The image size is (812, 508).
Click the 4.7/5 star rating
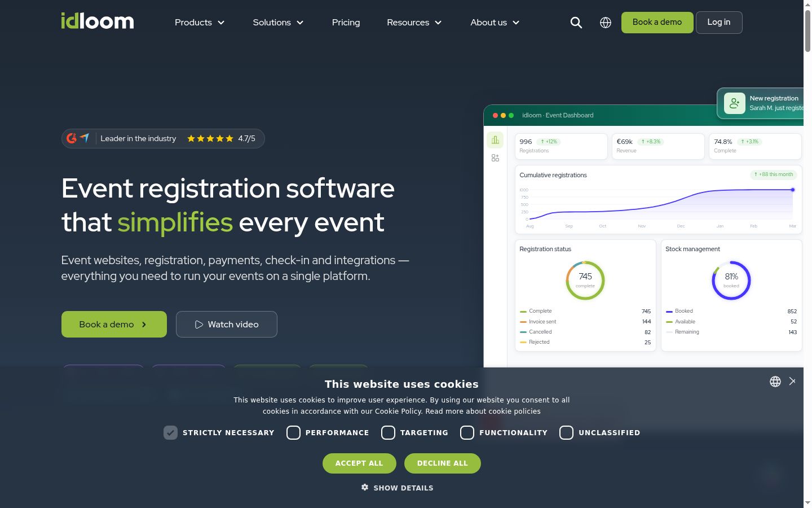pyautogui.click(x=221, y=138)
